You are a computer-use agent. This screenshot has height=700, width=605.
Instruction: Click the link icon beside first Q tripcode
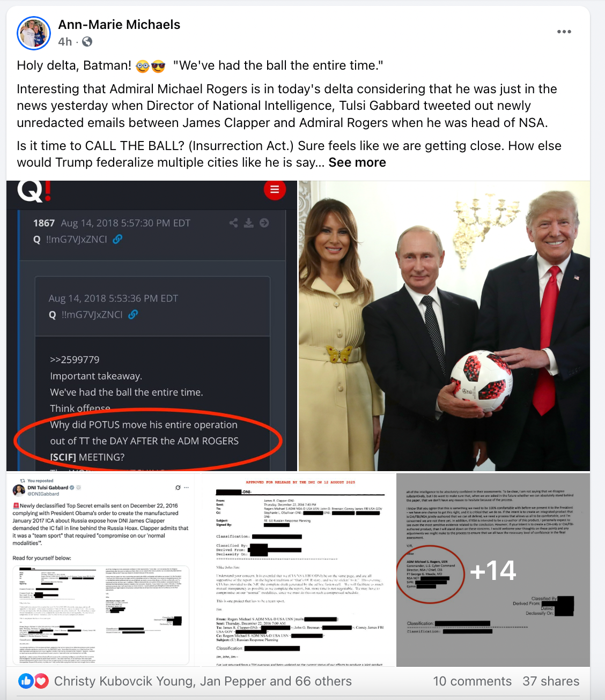(117, 239)
